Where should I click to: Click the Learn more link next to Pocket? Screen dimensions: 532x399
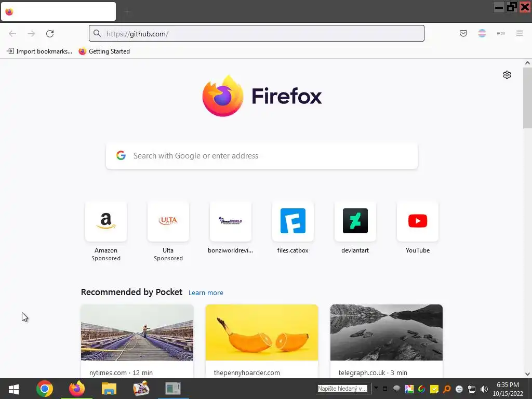206,293
